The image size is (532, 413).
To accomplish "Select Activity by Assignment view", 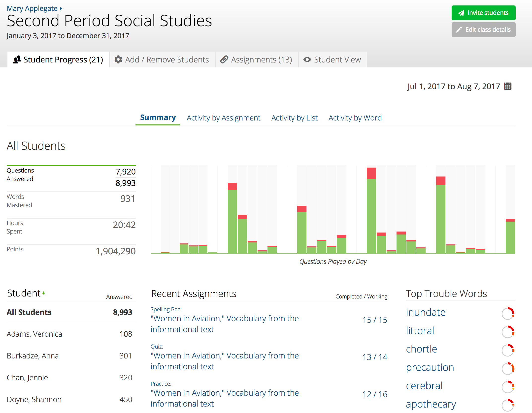I will point(223,118).
